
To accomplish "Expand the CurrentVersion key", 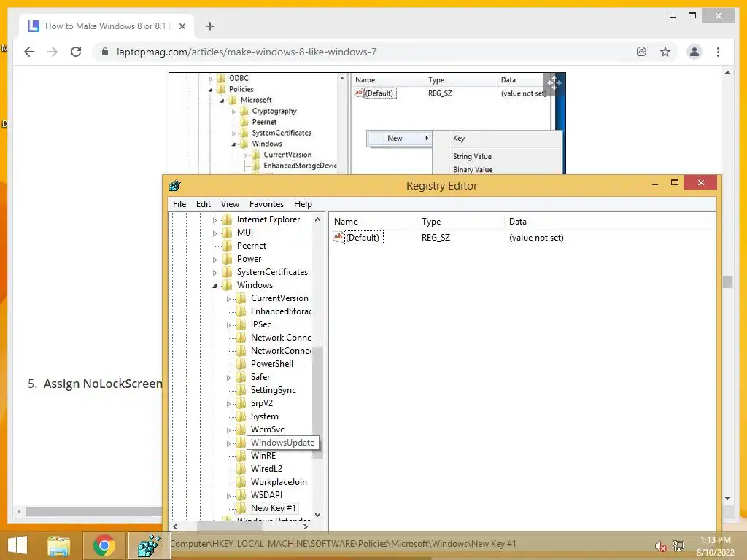I will pos(228,299).
